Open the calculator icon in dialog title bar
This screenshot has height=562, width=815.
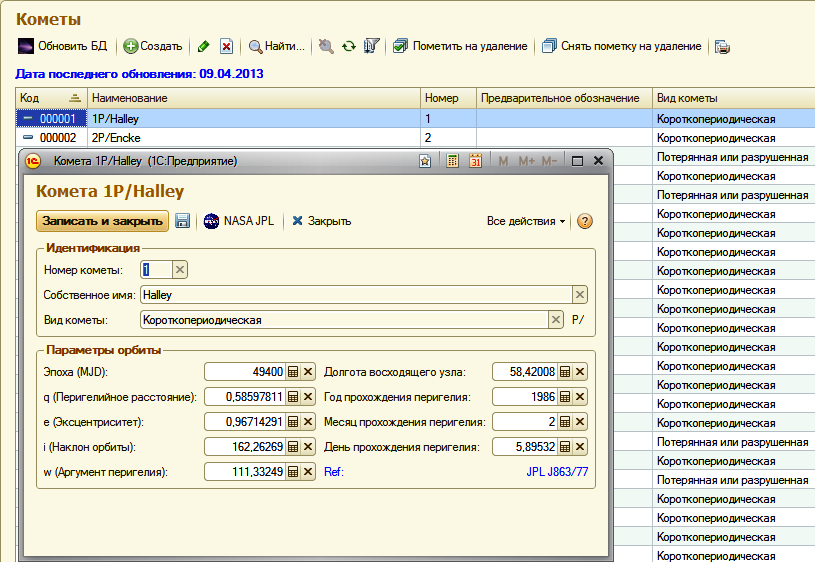452,161
